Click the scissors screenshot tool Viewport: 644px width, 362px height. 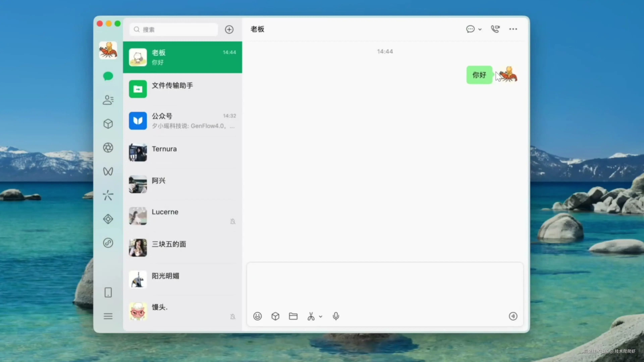(x=311, y=316)
